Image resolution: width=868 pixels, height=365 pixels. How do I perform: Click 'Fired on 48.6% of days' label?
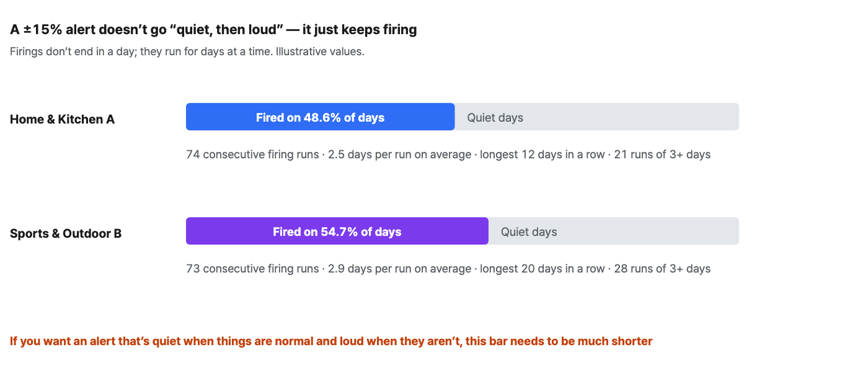click(x=320, y=118)
